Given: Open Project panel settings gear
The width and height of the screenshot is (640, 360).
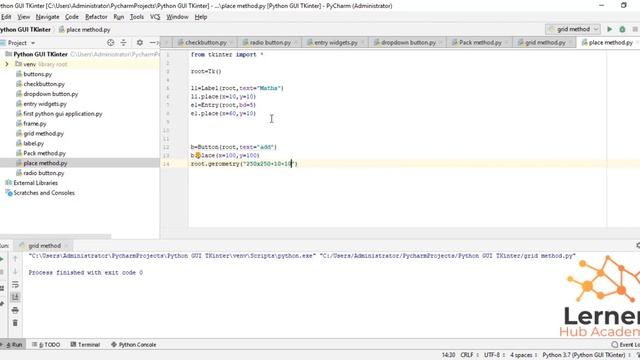Looking at the screenshot, I should (140, 42).
